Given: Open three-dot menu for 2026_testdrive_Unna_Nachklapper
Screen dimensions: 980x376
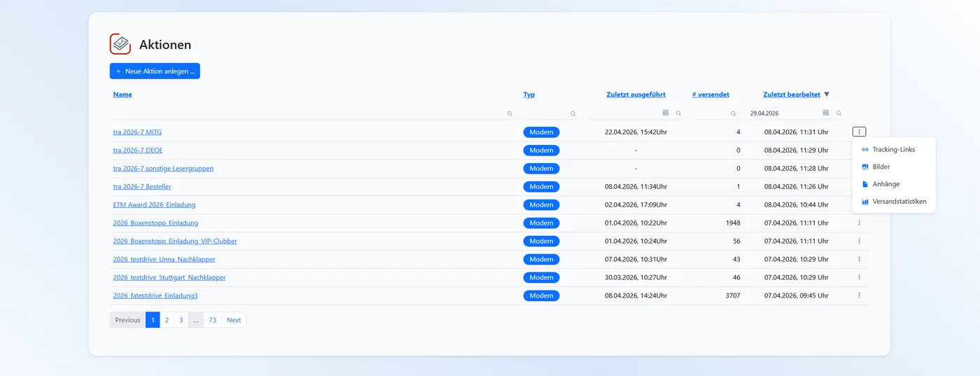Looking at the screenshot, I should [859, 259].
